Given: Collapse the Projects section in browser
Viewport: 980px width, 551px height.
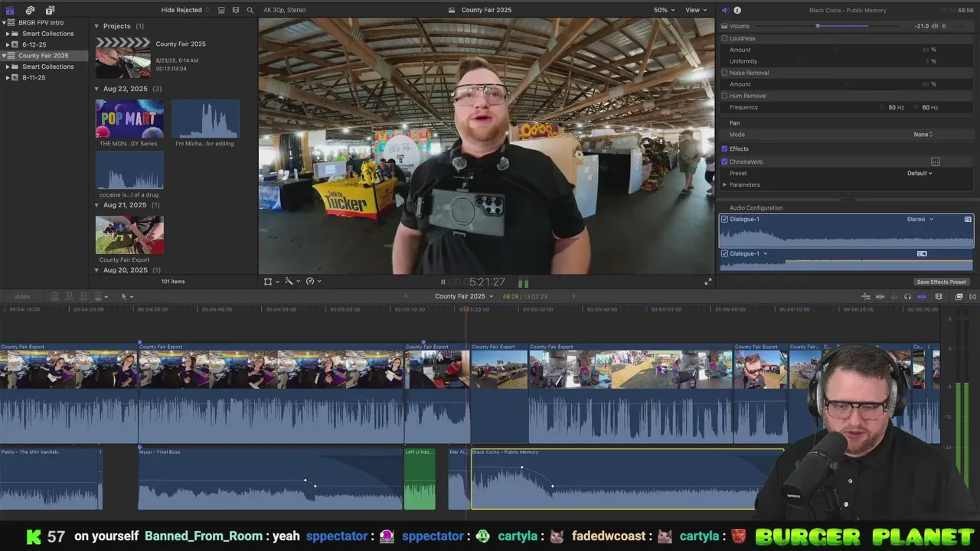Looking at the screenshot, I should (97, 26).
